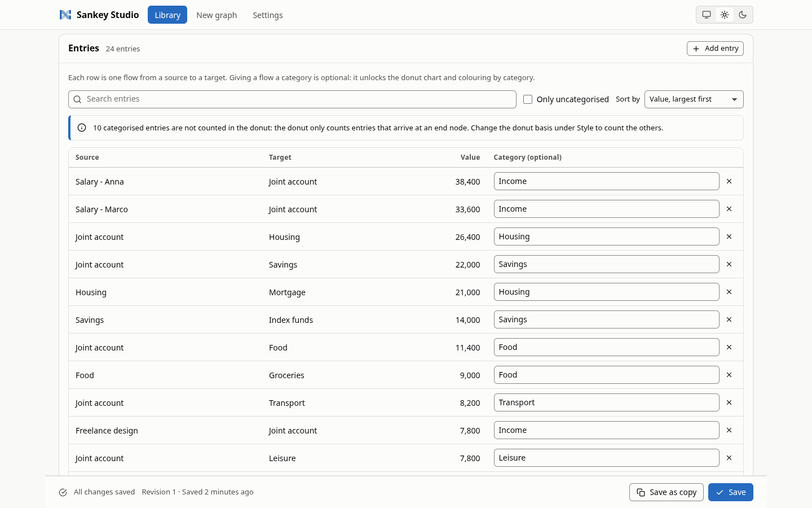The image size is (812, 508).
Task: Edit the Transport category field
Action: pos(606,402)
